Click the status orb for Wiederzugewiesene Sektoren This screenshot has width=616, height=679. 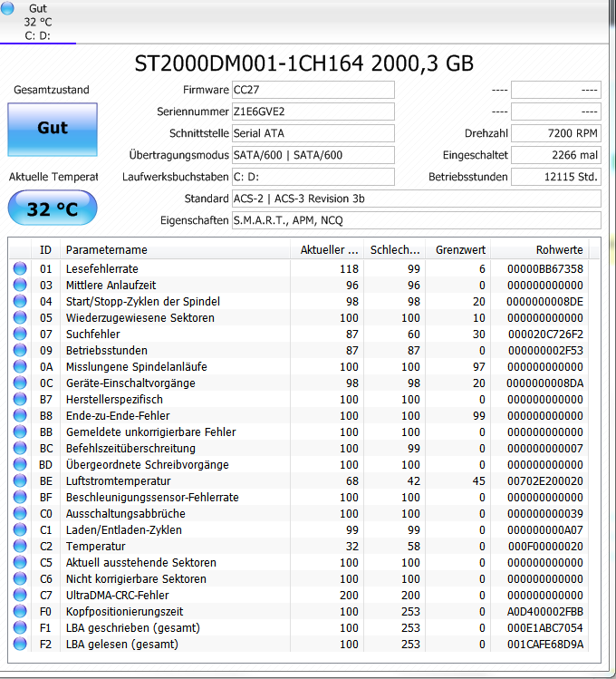click(x=20, y=317)
